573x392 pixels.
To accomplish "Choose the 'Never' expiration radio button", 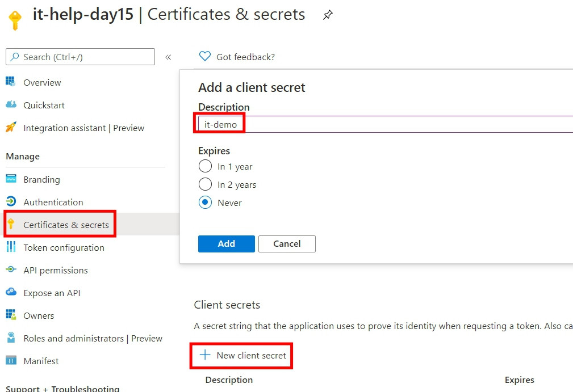I will (205, 203).
